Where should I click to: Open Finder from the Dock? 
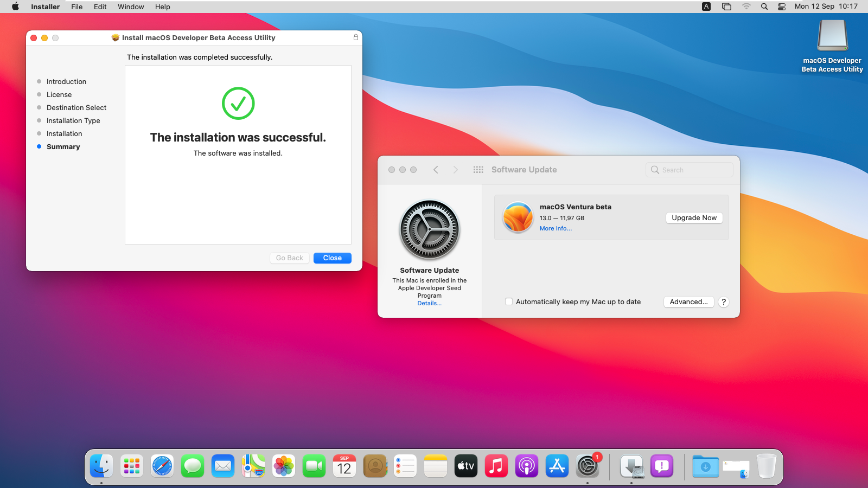coord(101,466)
